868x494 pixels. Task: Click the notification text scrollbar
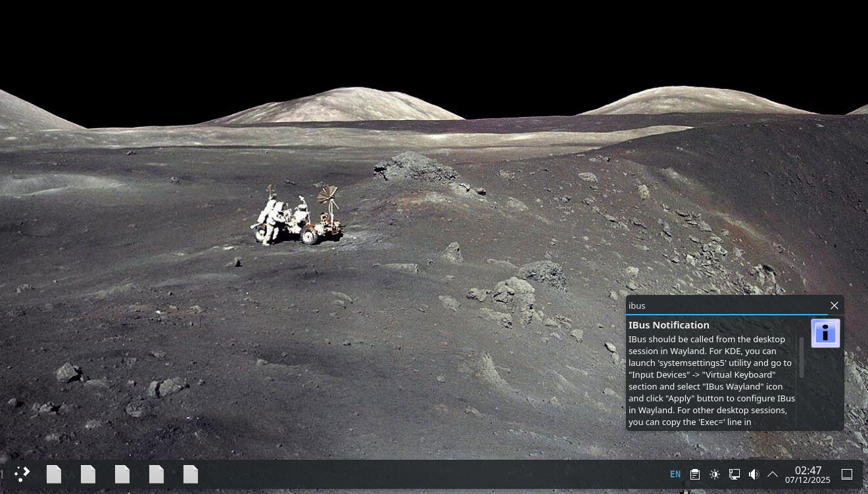coord(801,358)
